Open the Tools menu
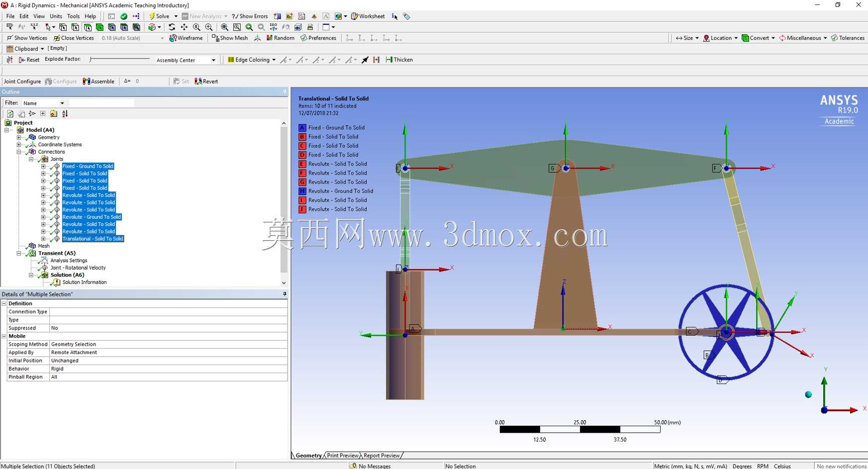Viewport: 868px width, 469px height. coord(73,16)
